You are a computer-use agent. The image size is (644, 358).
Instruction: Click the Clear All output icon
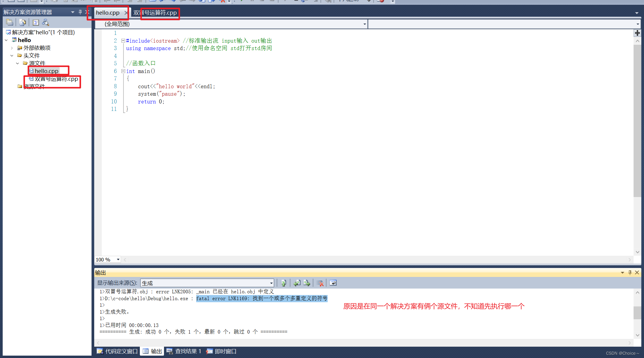tap(320, 283)
